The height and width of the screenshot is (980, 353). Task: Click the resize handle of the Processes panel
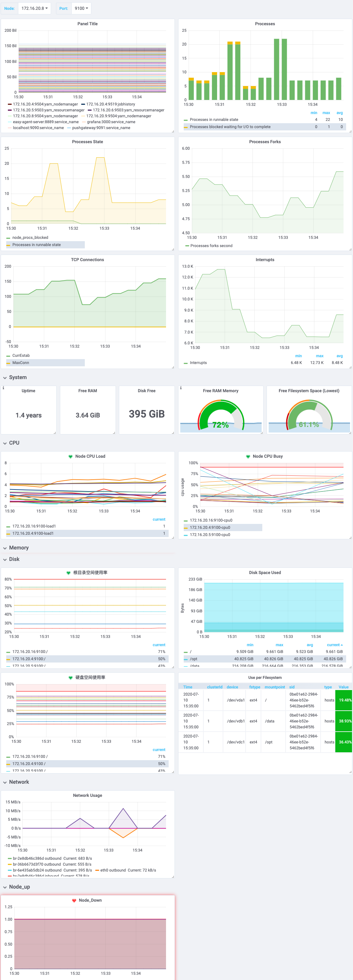point(350,131)
